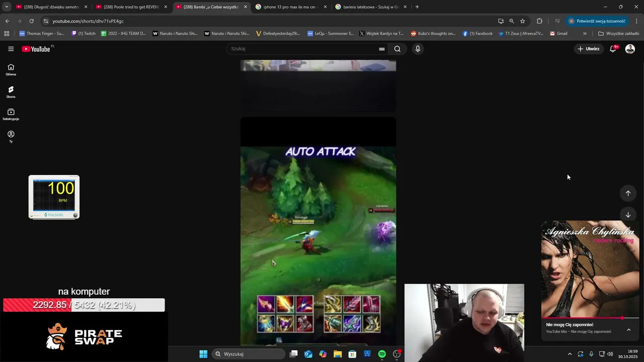
Task: Go back in browser history
Action: click(7, 21)
